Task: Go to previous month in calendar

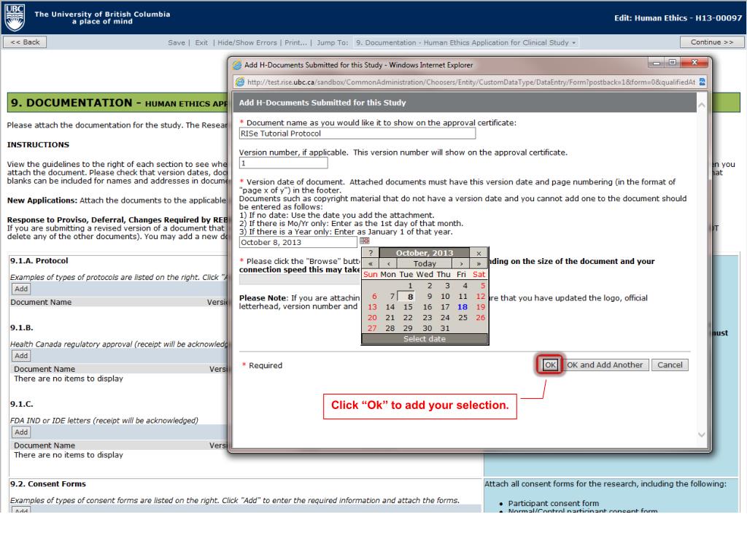Action: click(x=388, y=263)
